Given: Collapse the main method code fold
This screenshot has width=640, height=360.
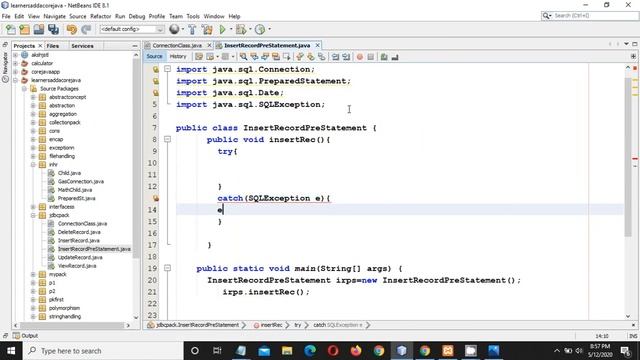Looking at the screenshot, I should (167, 268).
